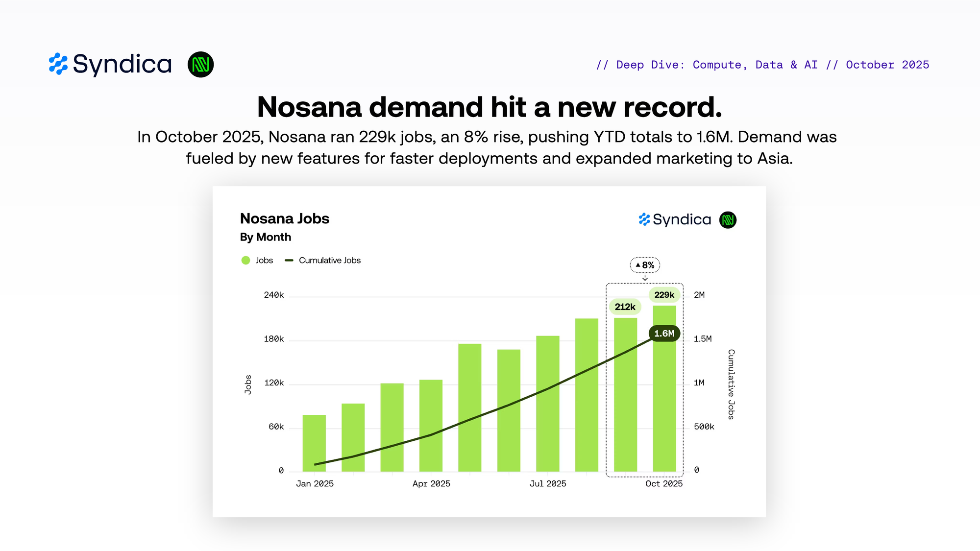
Task: Click the 1.6M cumulative total badge
Action: click(664, 334)
